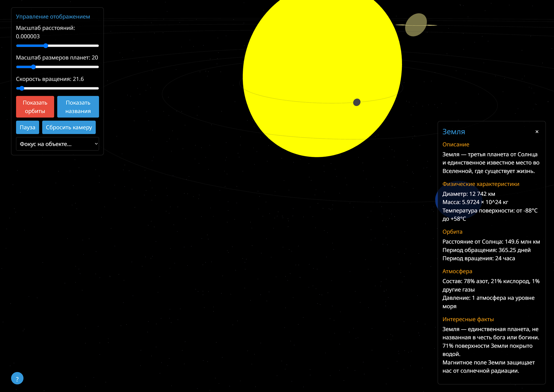Click the Физические характеристики heading
This screenshot has width=554, height=392.
[481, 184]
